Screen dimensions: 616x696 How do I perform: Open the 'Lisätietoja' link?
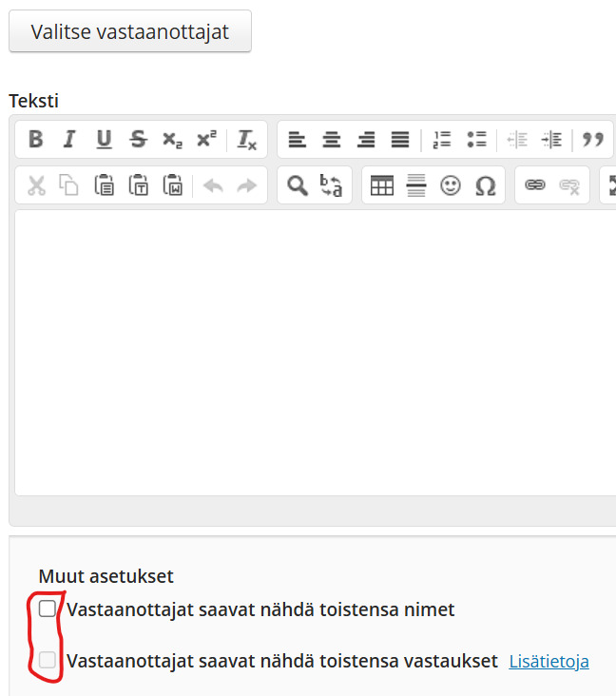pos(549,661)
